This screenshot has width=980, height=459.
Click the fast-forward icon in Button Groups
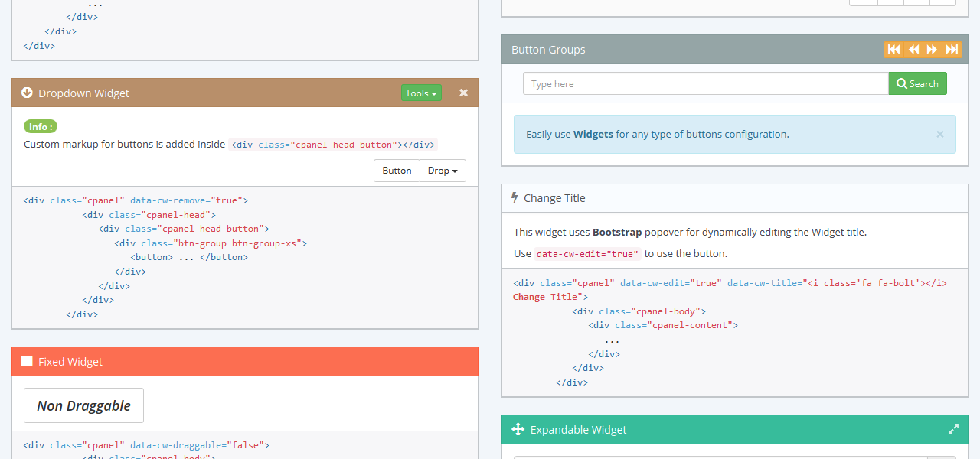tap(952, 50)
